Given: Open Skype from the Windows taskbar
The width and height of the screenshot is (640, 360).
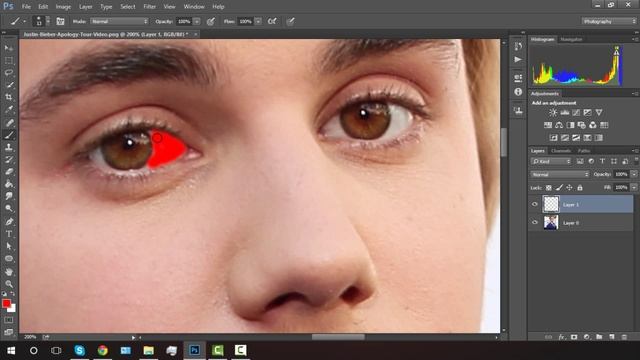Looking at the screenshot, I should 80,350.
